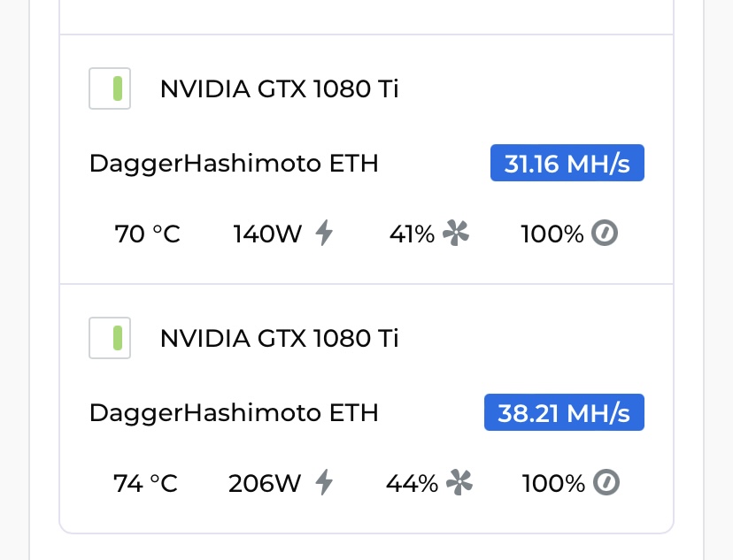Click DaggerHashimoto ETH label in second card
The width and height of the screenshot is (733, 560).
coord(234,414)
